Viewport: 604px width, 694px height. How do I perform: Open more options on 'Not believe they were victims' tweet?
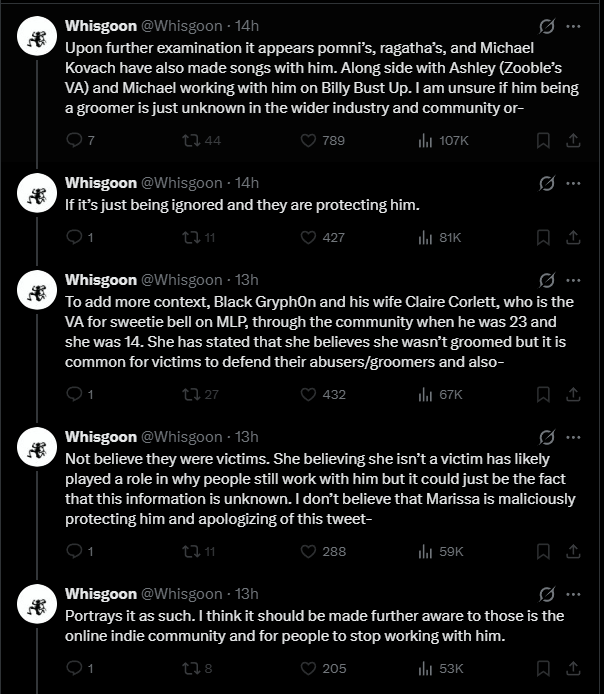[x=573, y=437]
